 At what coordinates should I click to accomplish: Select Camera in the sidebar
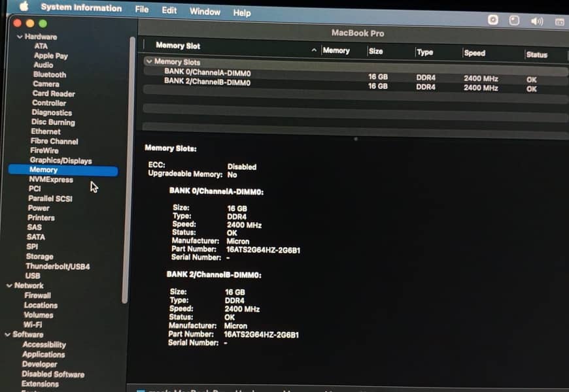tap(46, 84)
